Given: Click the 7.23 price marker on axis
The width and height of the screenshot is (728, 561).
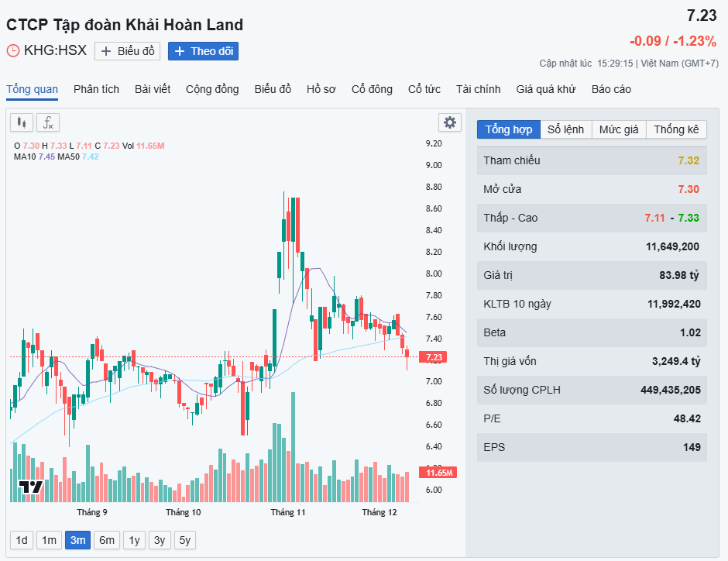Looking at the screenshot, I should [433, 357].
